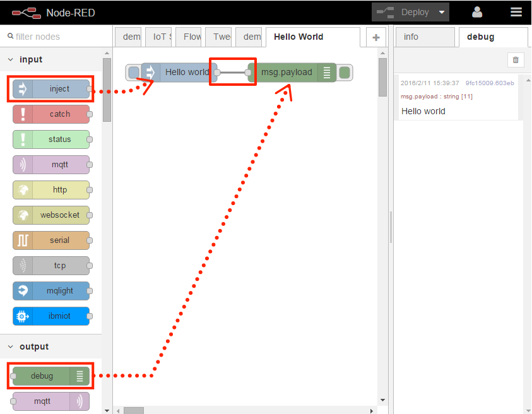
Task: Click the output mqtt node signal icon
Action: [x=80, y=401]
